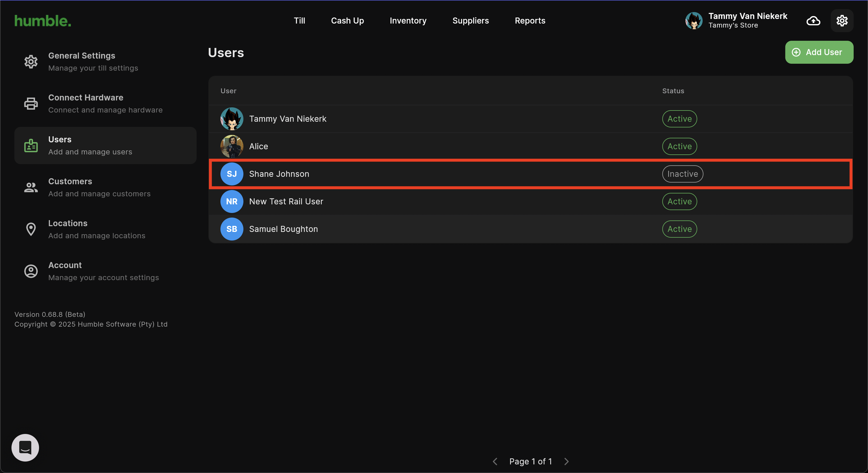The image size is (868, 473).
Task: Click Active badge for Alice
Action: pyautogui.click(x=680, y=146)
